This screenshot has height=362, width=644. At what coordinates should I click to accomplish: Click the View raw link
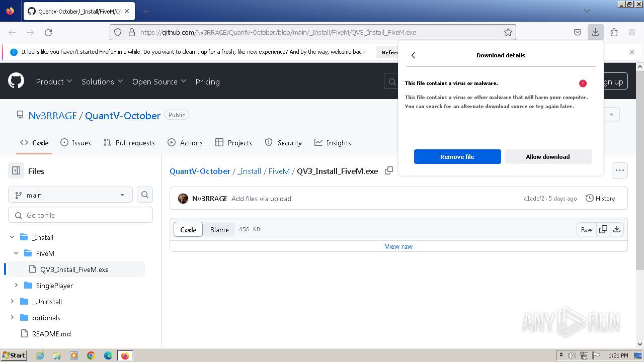[399, 246]
